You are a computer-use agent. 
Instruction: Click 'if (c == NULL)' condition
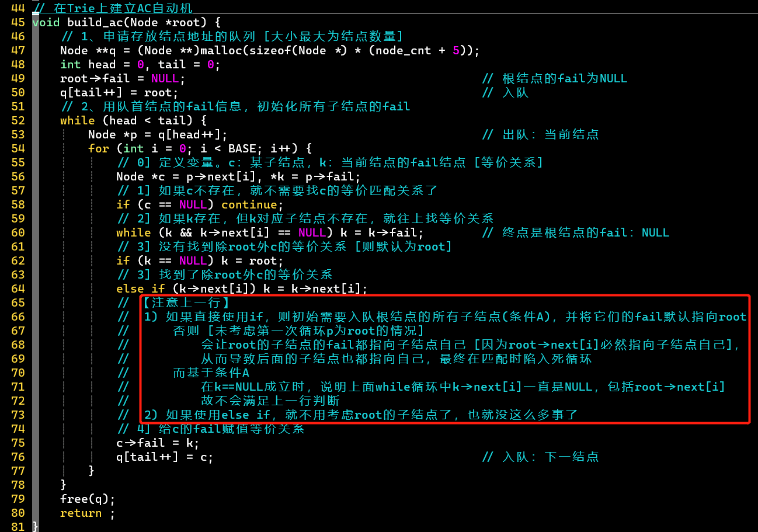pyautogui.click(x=165, y=204)
